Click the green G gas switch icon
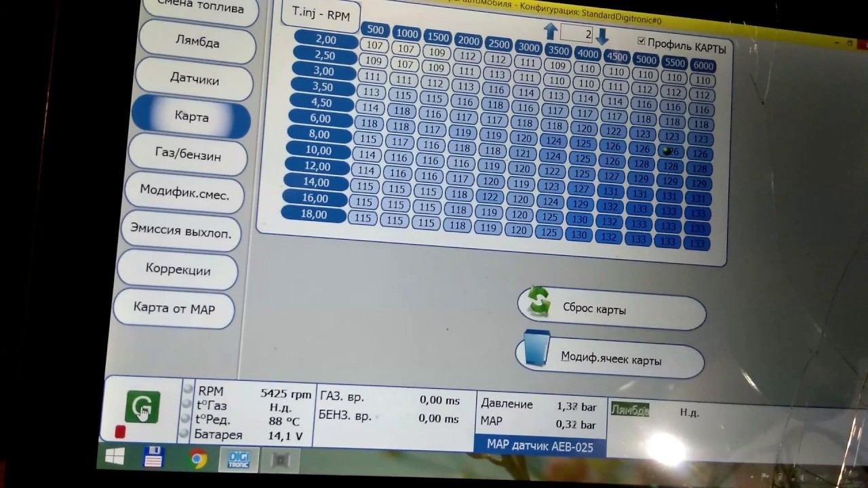The width and height of the screenshot is (868, 488). tap(142, 407)
